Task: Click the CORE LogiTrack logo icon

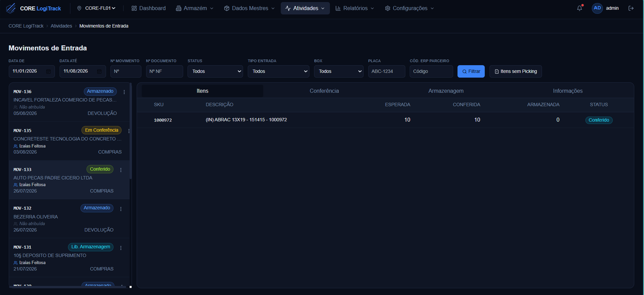Action: [11, 8]
